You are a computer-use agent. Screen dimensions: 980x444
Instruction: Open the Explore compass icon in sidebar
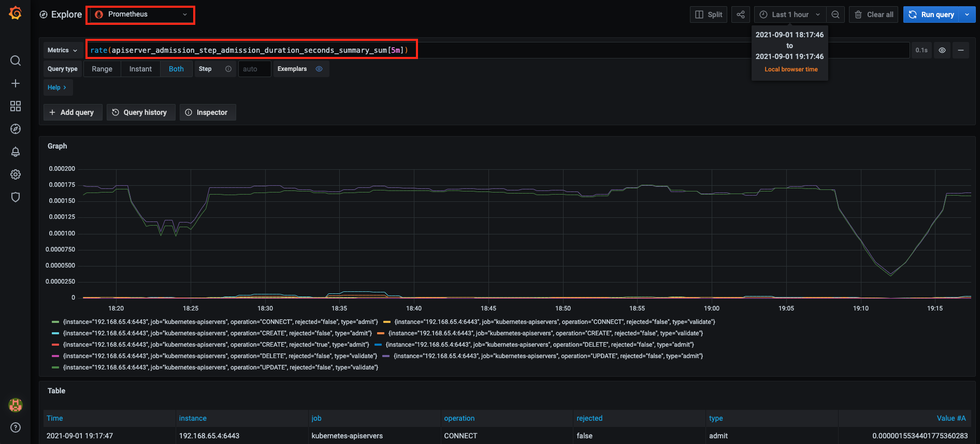pyautogui.click(x=16, y=129)
